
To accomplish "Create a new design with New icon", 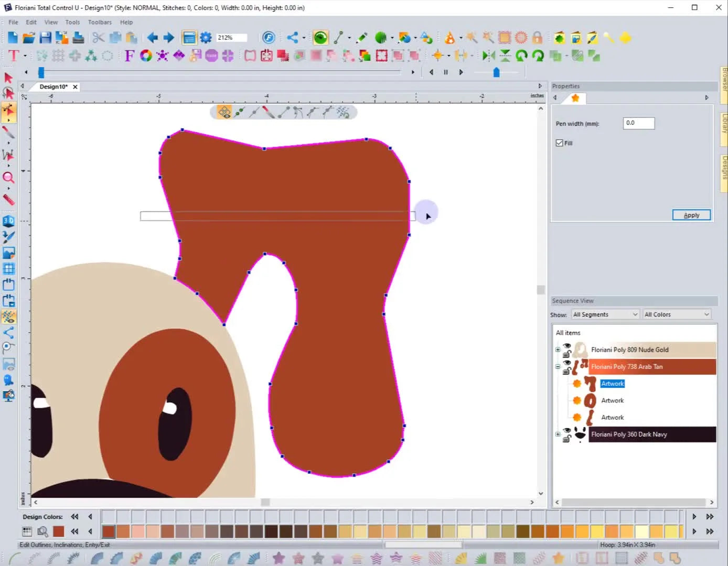I will tap(13, 38).
